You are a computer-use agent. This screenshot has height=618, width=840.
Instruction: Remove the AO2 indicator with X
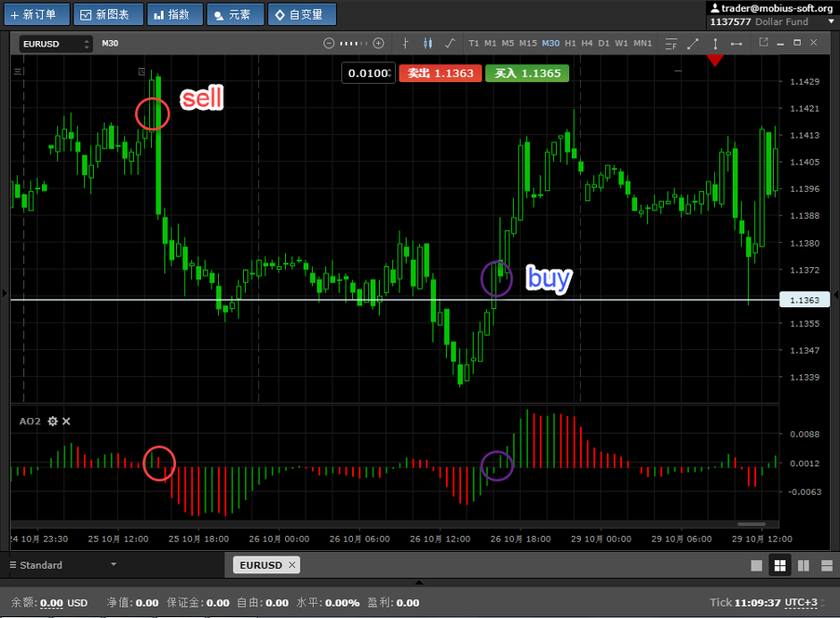(66, 421)
